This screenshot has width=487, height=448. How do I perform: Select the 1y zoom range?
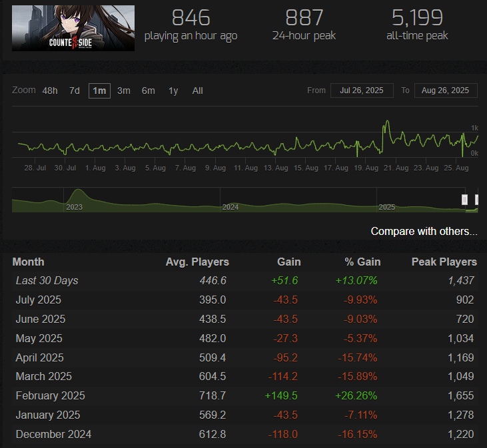click(173, 91)
